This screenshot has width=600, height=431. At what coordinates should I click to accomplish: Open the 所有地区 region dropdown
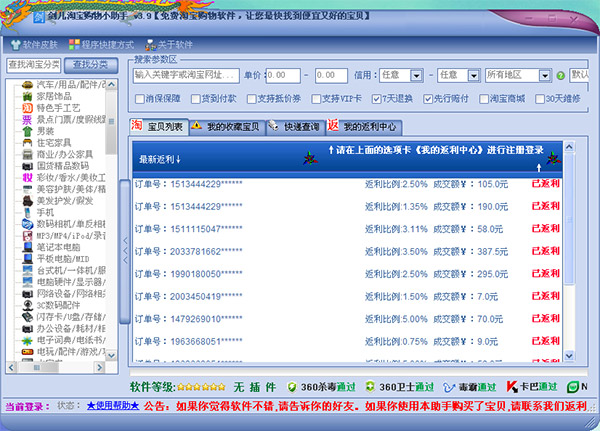coord(545,75)
